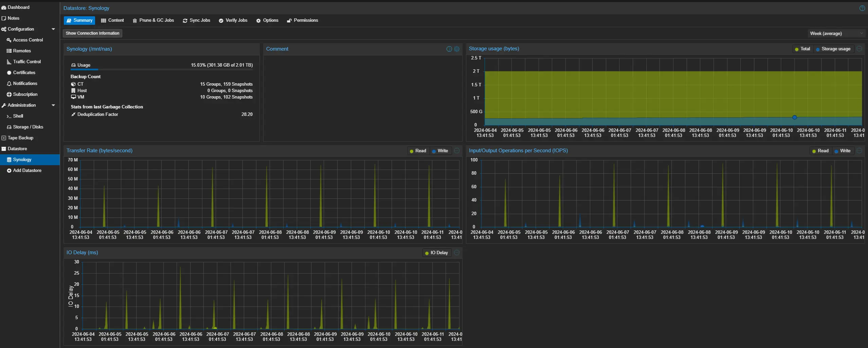Open the Shell console in sidebar
The width and height of the screenshot is (868, 348).
(x=18, y=116)
